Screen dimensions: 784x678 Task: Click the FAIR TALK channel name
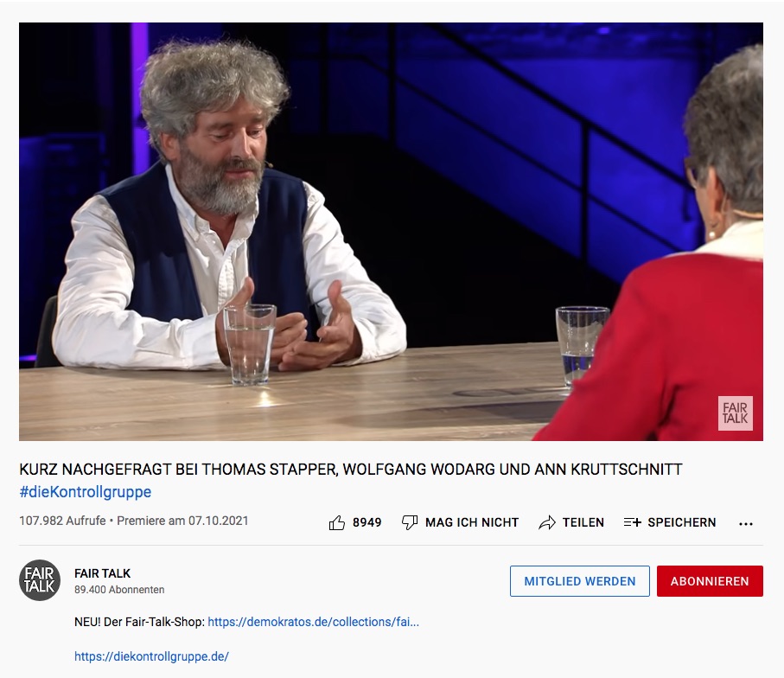pos(103,573)
